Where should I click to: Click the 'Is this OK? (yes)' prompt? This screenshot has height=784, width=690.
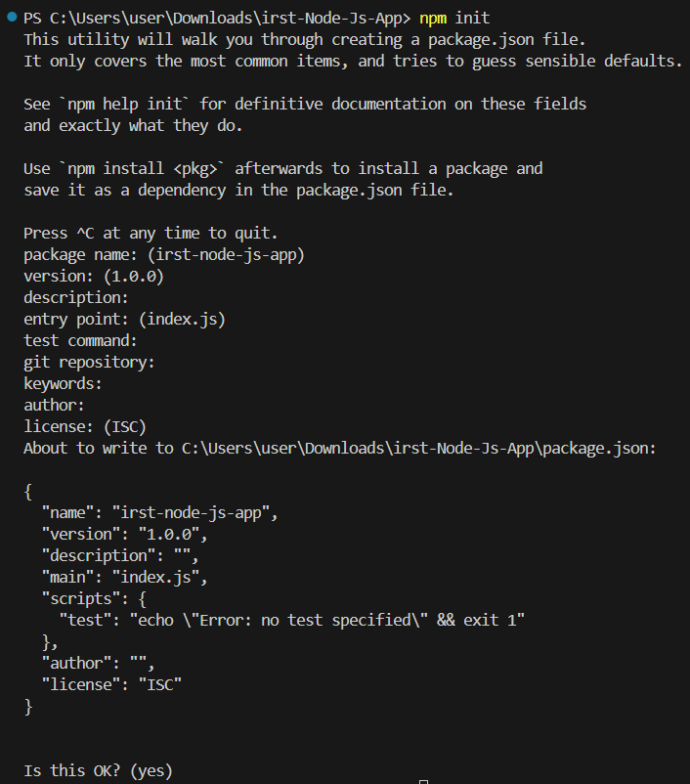pos(98,771)
